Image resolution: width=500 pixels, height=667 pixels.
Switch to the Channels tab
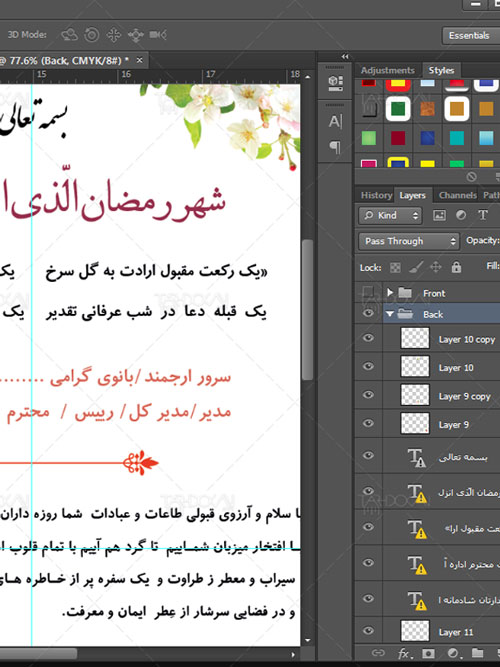pyautogui.click(x=458, y=195)
